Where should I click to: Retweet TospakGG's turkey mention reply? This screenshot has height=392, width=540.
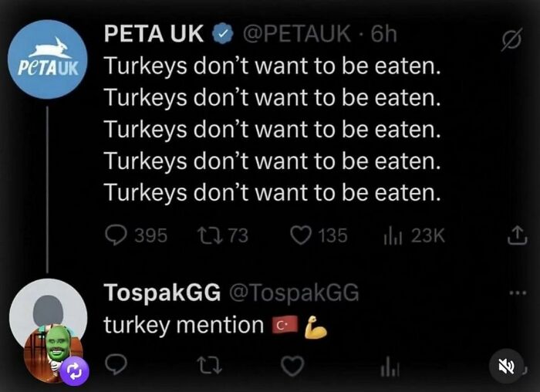[209, 366]
